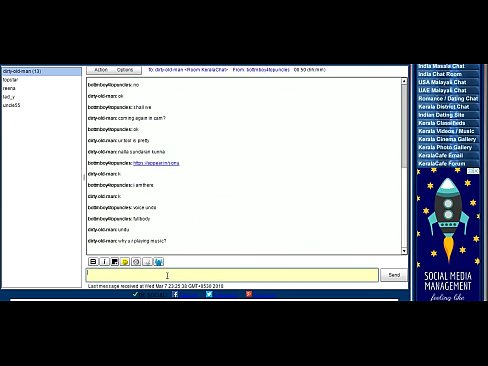Viewport: 488px width, 366px height.
Task: Open the Options menu
Action: click(x=125, y=70)
